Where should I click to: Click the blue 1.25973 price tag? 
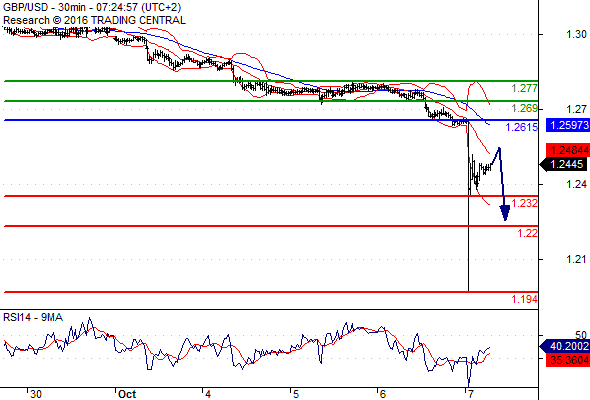coord(568,125)
